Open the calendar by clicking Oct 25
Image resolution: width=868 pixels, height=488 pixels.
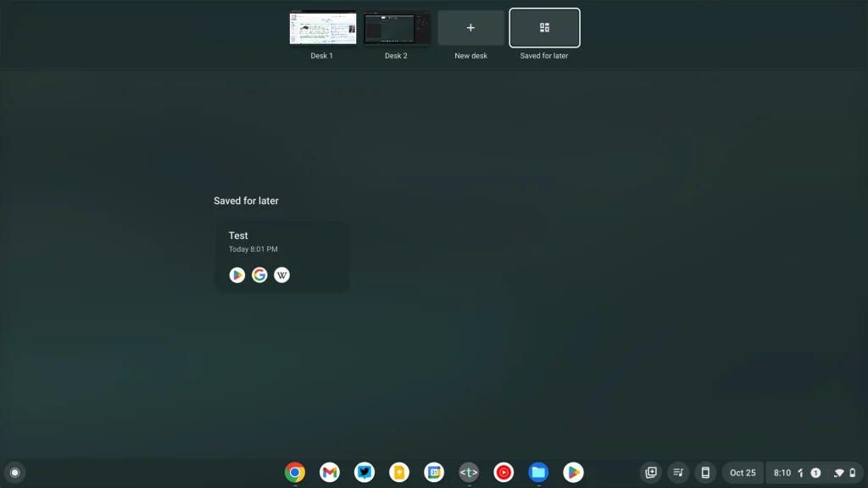pos(742,472)
